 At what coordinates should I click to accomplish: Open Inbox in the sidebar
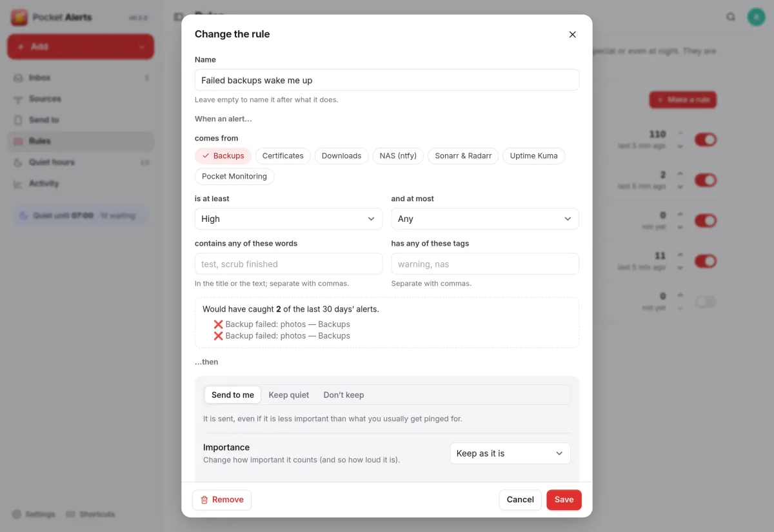[x=81, y=77]
